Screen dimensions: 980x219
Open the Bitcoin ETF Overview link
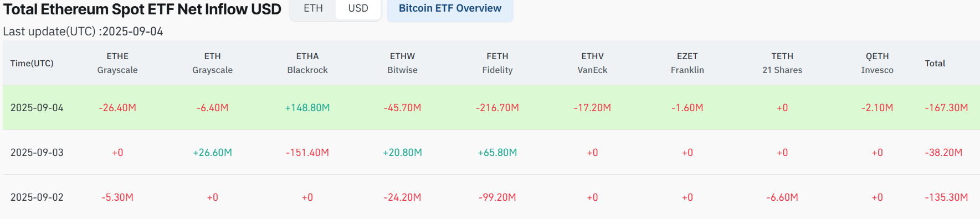coord(450,8)
